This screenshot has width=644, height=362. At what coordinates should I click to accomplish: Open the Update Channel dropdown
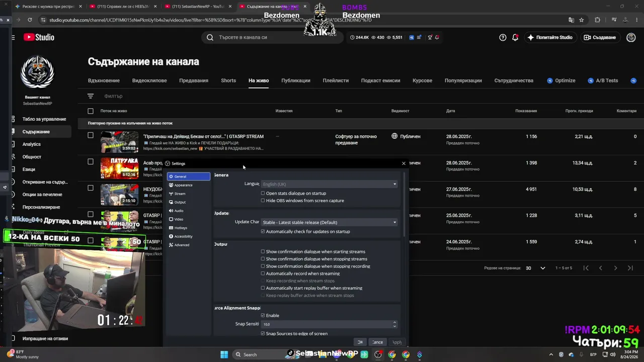pyautogui.click(x=329, y=222)
